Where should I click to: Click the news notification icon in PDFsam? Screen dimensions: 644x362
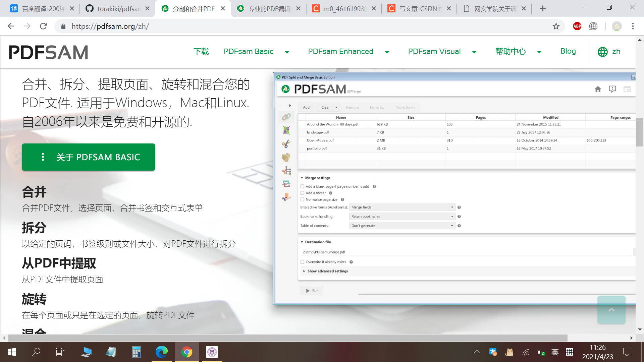[612, 89]
